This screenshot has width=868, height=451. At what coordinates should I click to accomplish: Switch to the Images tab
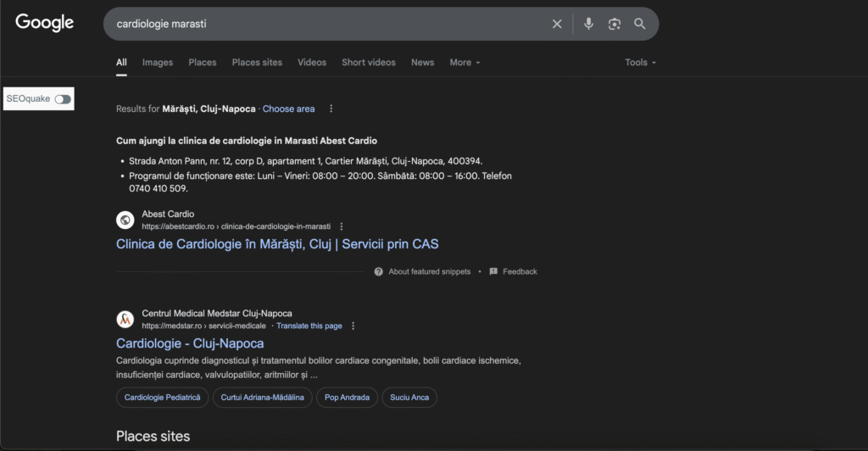point(158,63)
